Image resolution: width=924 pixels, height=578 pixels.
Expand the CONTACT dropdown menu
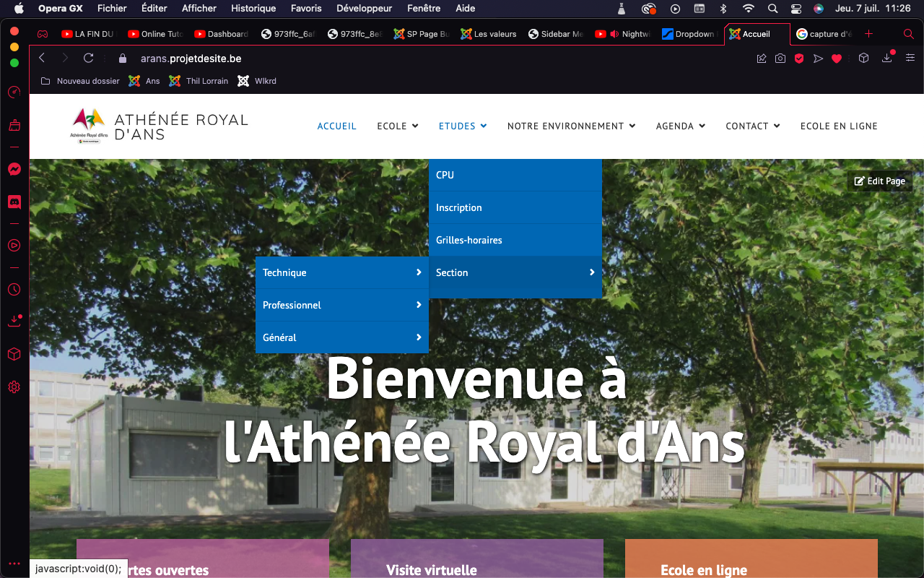pyautogui.click(x=753, y=126)
